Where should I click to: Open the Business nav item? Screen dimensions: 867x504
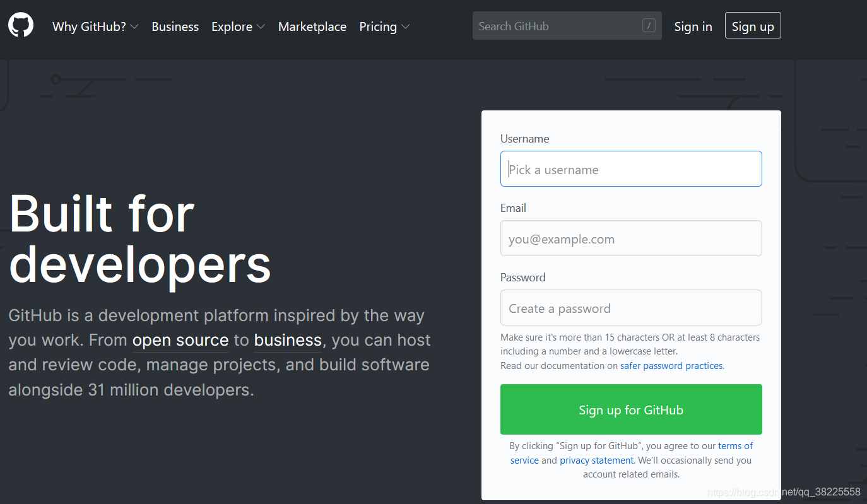tap(175, 26)
